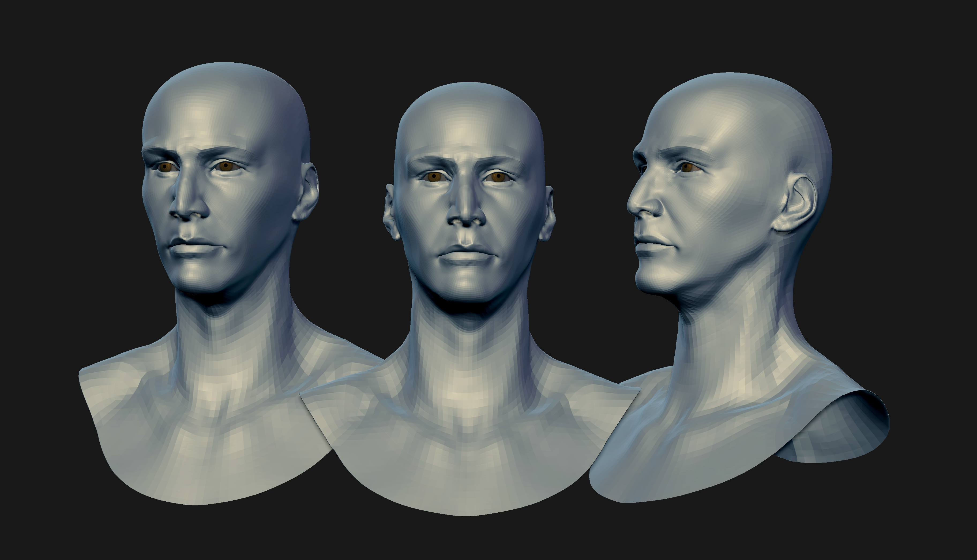This screenshot has width=977, height=560.
Task: Click the left head's right brown eye
Action: click(x=226, y=166)
